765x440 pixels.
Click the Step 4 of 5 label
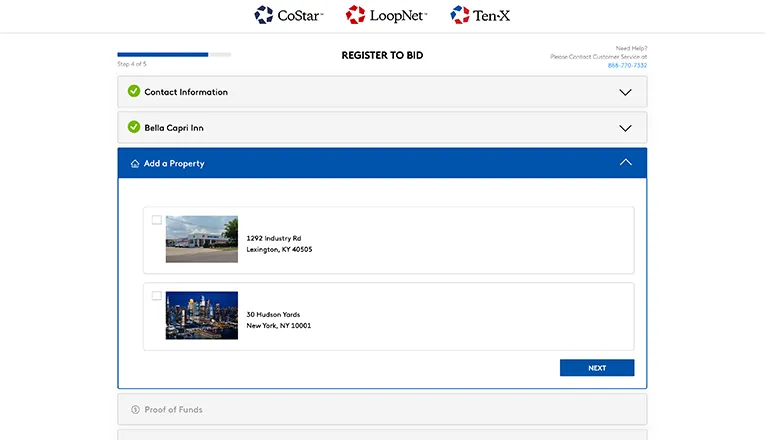(132, 64)
